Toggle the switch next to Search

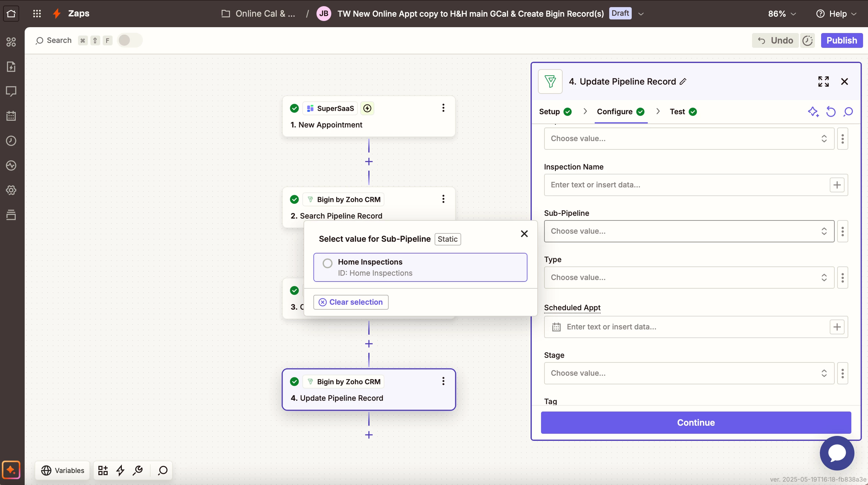(x=130, y=40)
